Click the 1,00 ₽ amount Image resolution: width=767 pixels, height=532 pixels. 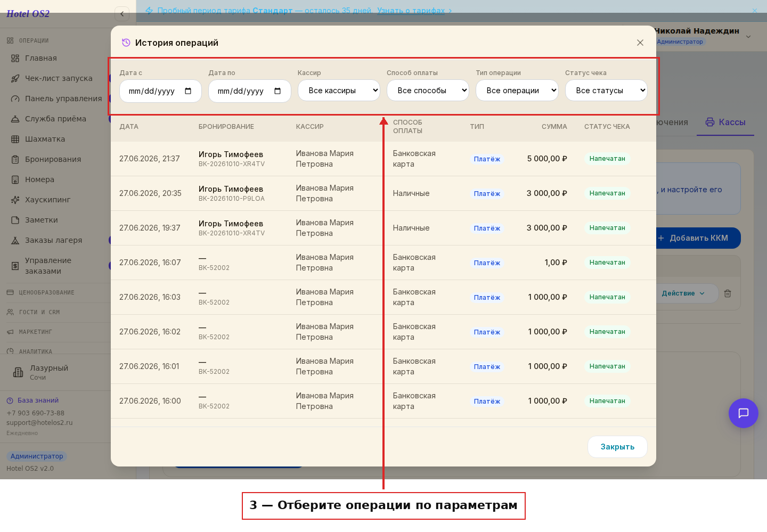(556, 263)
